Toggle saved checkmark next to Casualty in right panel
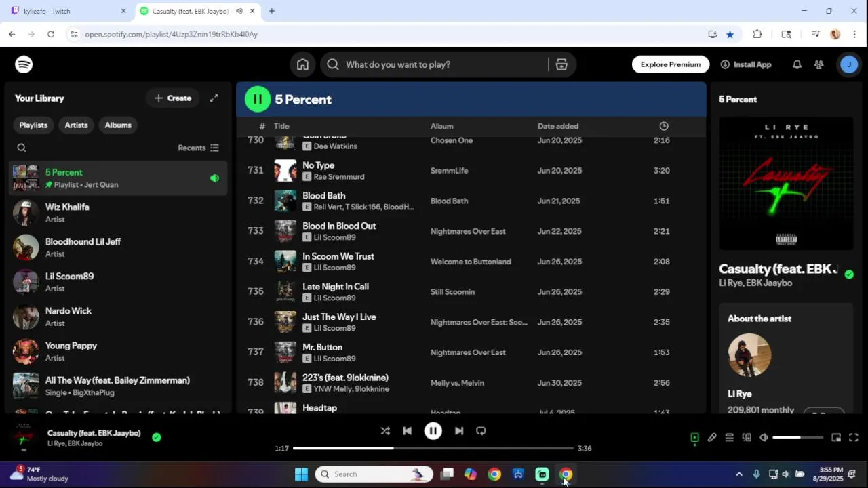 849,274
